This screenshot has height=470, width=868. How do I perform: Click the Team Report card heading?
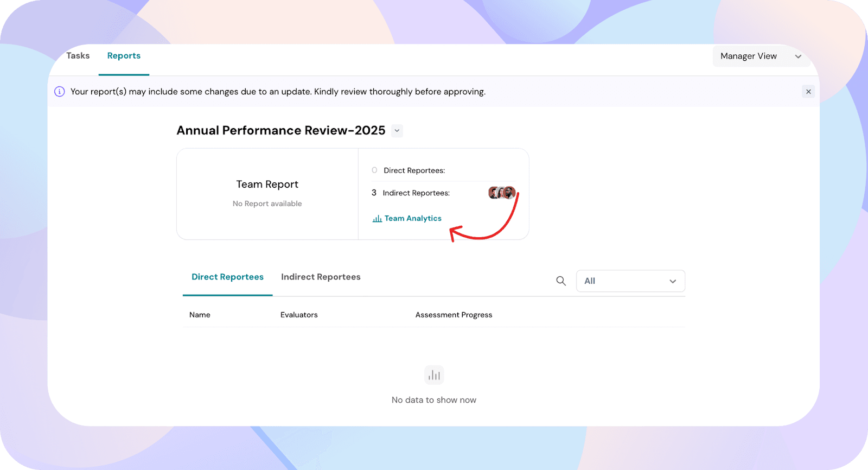point(267,185)
